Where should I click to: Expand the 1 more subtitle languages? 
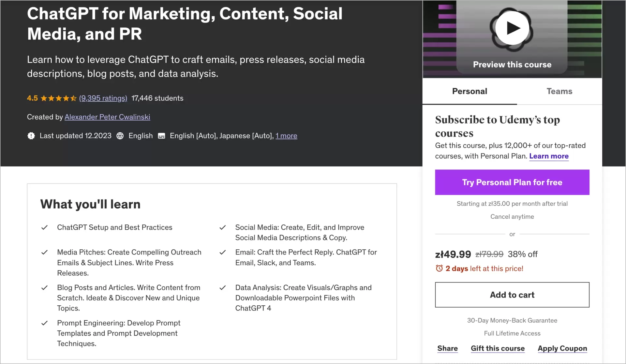286,136
